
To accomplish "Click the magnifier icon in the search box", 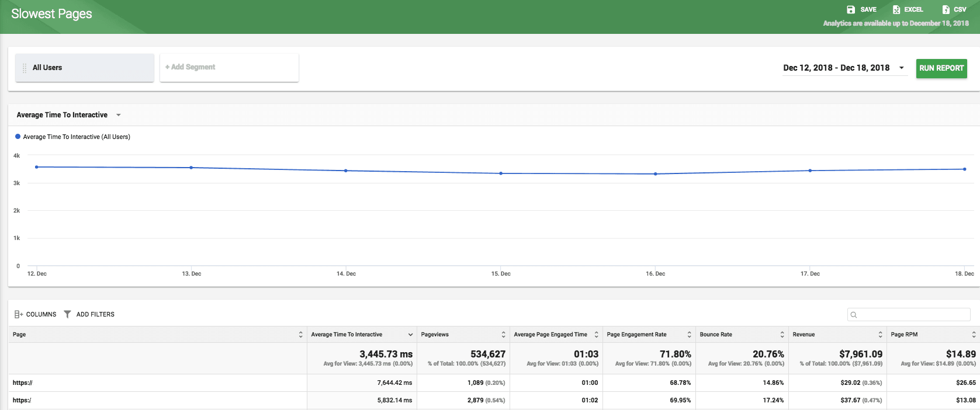I will coord(854,315).
